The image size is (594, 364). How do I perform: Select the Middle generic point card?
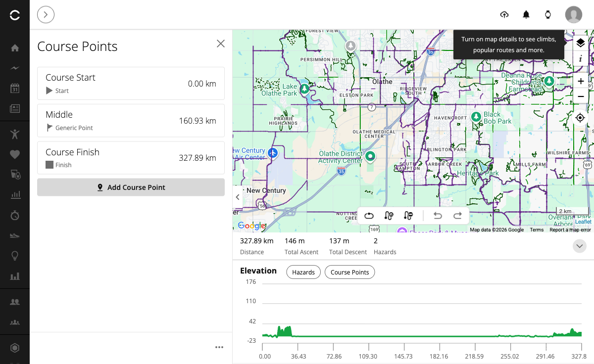[x=131, y=121]
